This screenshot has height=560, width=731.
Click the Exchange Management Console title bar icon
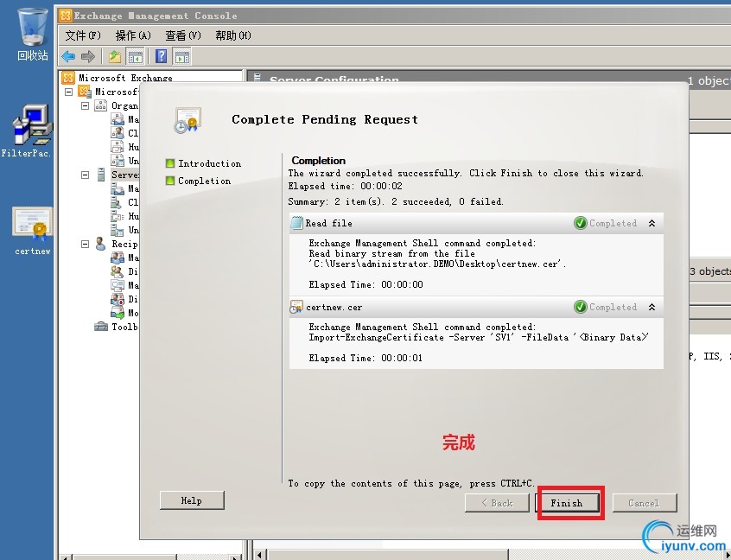coord(66,16)
